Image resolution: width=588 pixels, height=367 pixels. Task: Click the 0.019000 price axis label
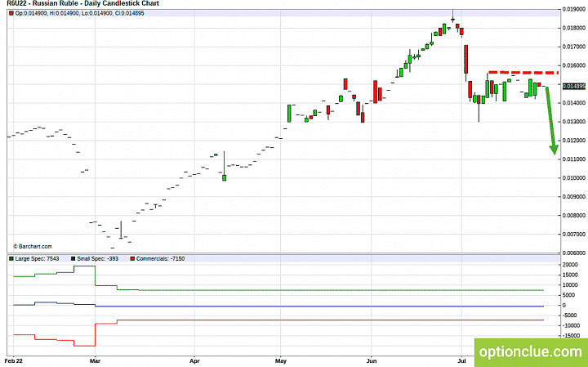574,9
